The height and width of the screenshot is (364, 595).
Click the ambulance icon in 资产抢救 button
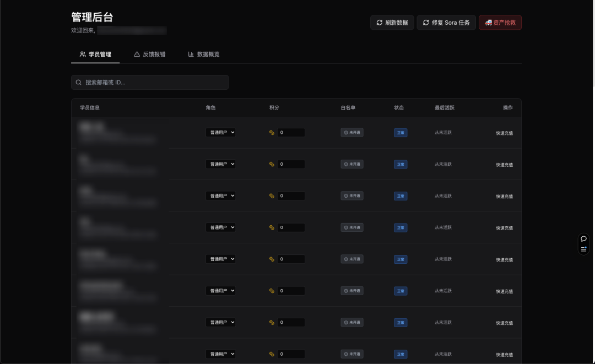click(487, 23)
